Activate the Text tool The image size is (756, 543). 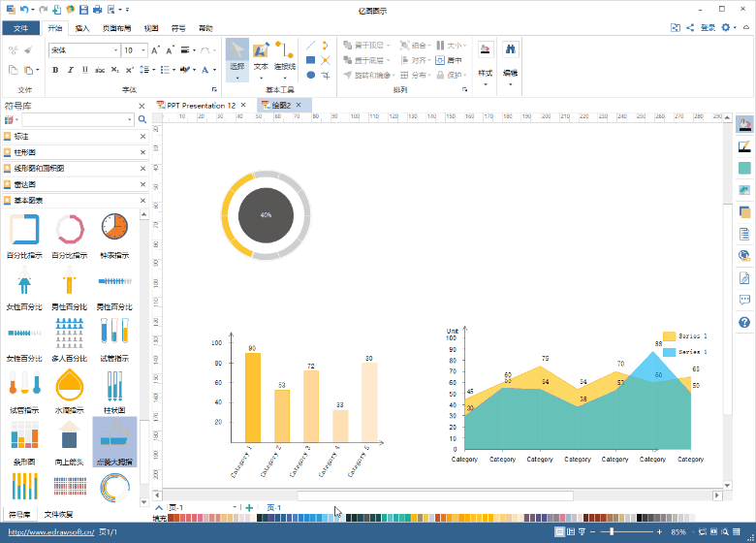point(261,59)
